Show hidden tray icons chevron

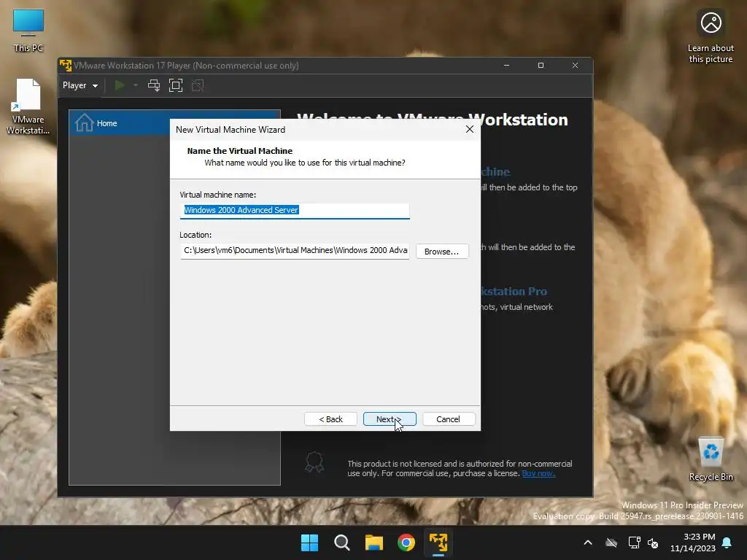click(588, 542)
